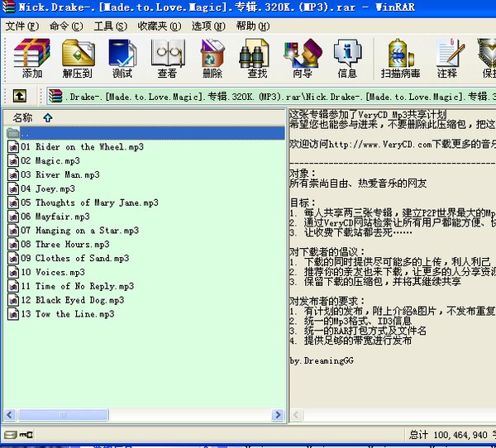
Task: Open the 选项(N) menu
Action: click(208, 26)
